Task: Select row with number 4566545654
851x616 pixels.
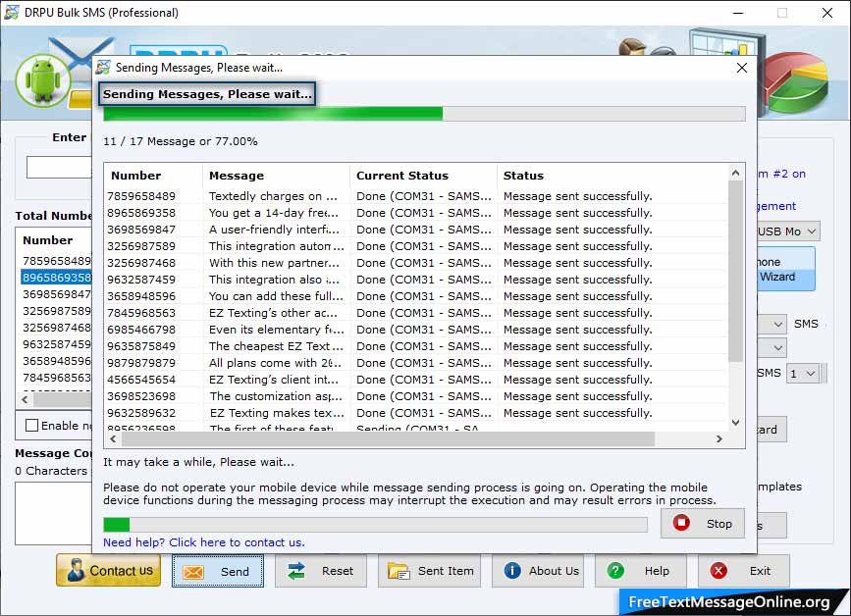Action: tap(416, 380)
